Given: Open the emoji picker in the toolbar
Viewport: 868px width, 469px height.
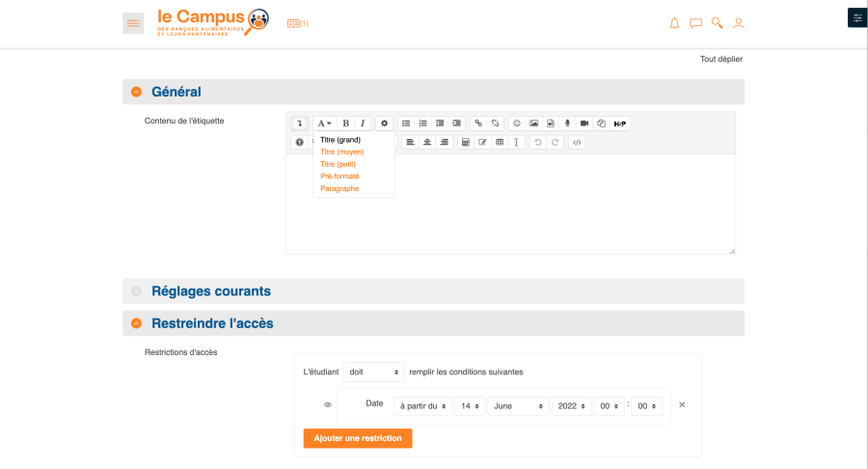Looking at the screenshot, I should (x=517, y=124).
